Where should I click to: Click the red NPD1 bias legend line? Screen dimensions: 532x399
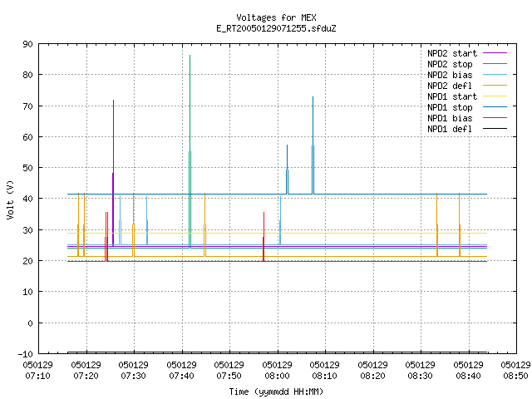coord(495,118)
